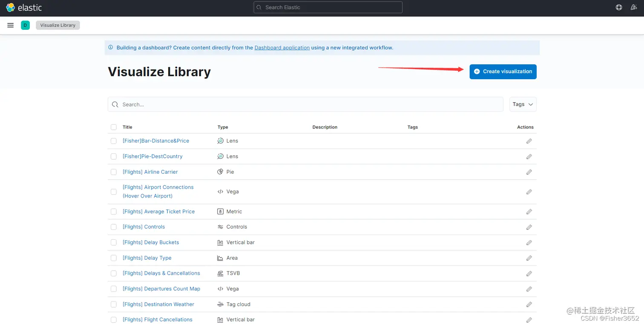The image size is (644, 324).
Task: Click Controls type icon in Controls row
Action: coord(220,227)
